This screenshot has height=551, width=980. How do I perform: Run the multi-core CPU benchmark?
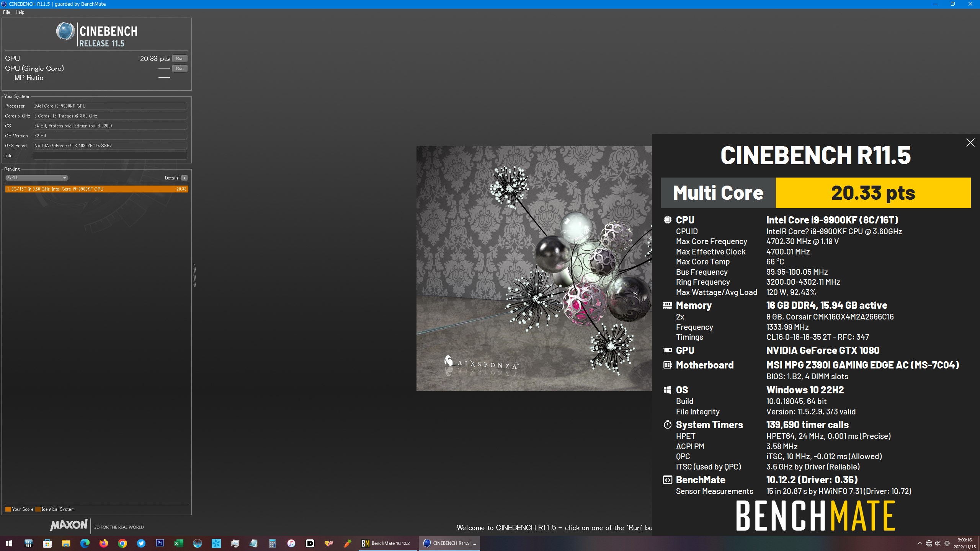[180, 59]
